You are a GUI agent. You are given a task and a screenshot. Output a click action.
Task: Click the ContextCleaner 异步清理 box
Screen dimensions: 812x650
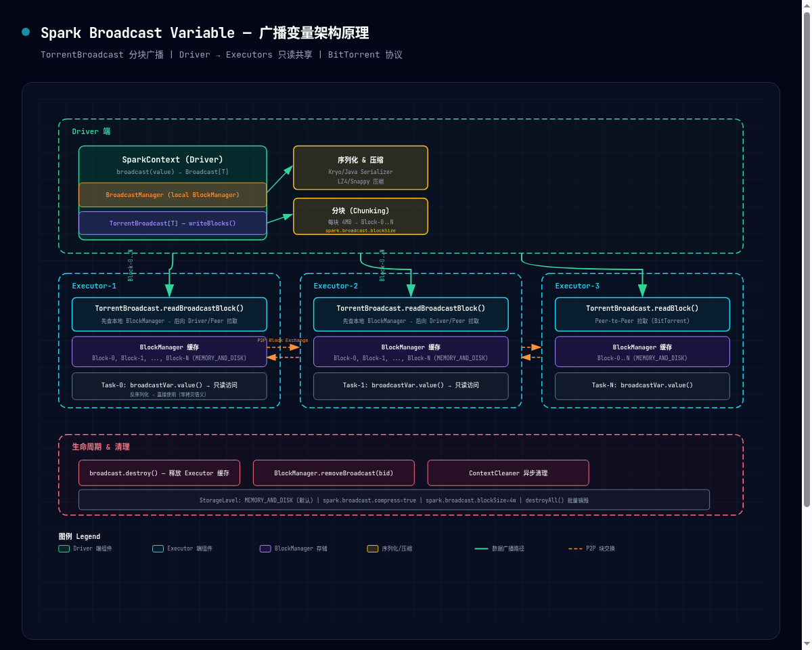coord(508,473)
